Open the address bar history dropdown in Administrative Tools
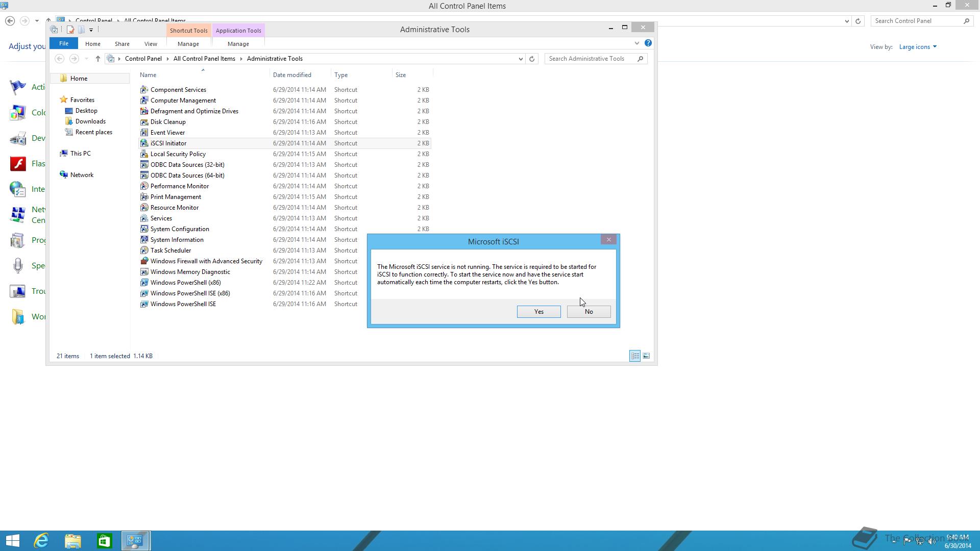This screenshot has width=980, height=551. click(x=521, y=59)
